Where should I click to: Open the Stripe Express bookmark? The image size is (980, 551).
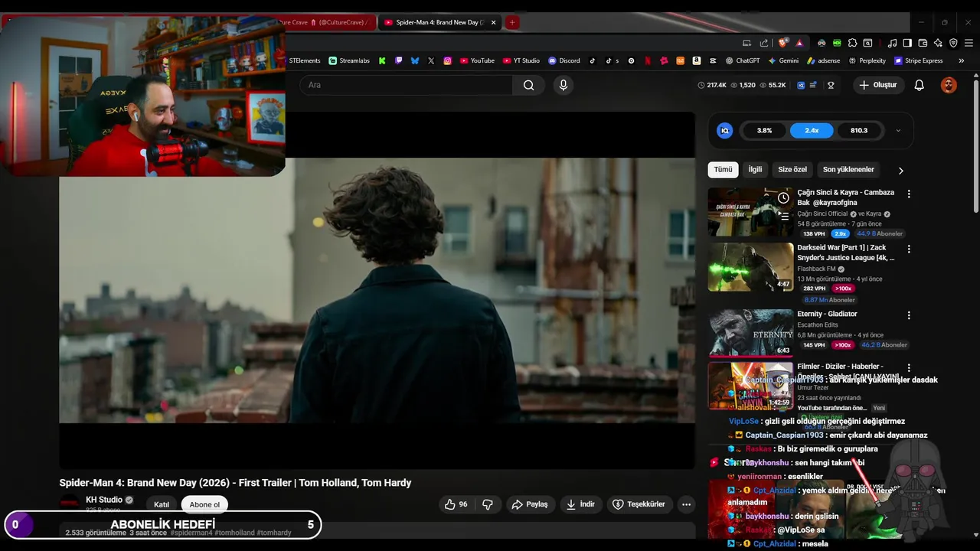coord(918,60)
